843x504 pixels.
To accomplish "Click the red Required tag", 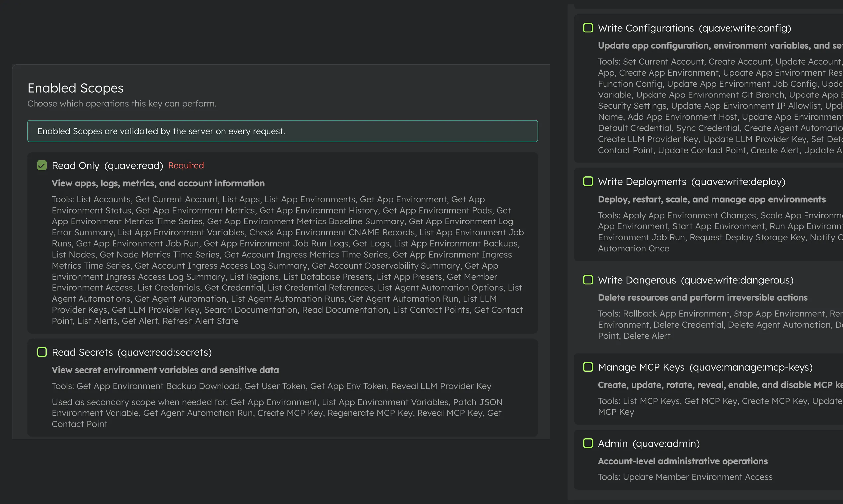I will pos(186,165).
